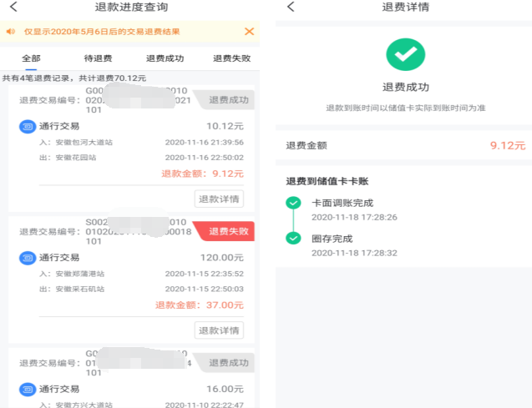Image resolution: width=532 pixels, height=408 pixels.
Task: Tap blue transaction icon of 120.00元 record
Action: pyautogui.click(x=27, y=258)
